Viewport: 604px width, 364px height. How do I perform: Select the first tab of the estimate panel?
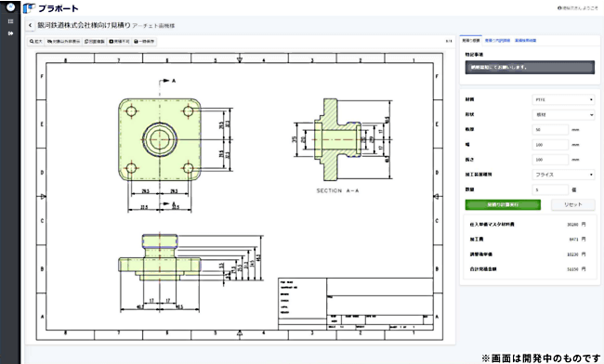coord(471,40)
